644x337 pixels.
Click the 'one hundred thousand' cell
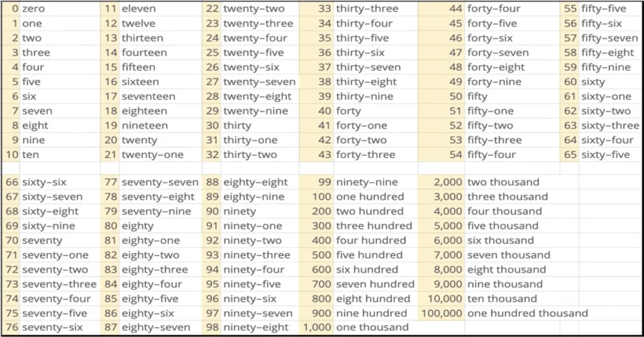coord(528,313)
